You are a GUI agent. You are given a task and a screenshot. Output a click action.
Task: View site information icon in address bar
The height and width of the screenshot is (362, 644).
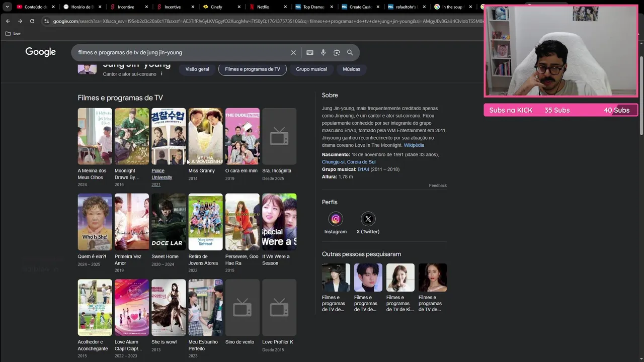46,21
